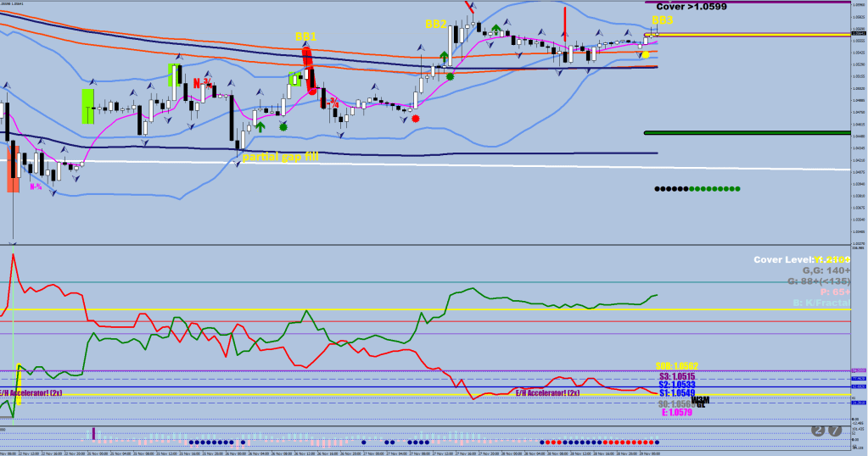
Task: Click the red ellipse marker under BB1
Action: coord(309,70)
